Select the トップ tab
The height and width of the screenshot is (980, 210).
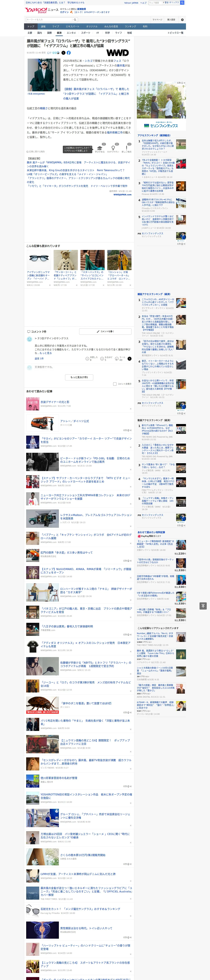31,27
